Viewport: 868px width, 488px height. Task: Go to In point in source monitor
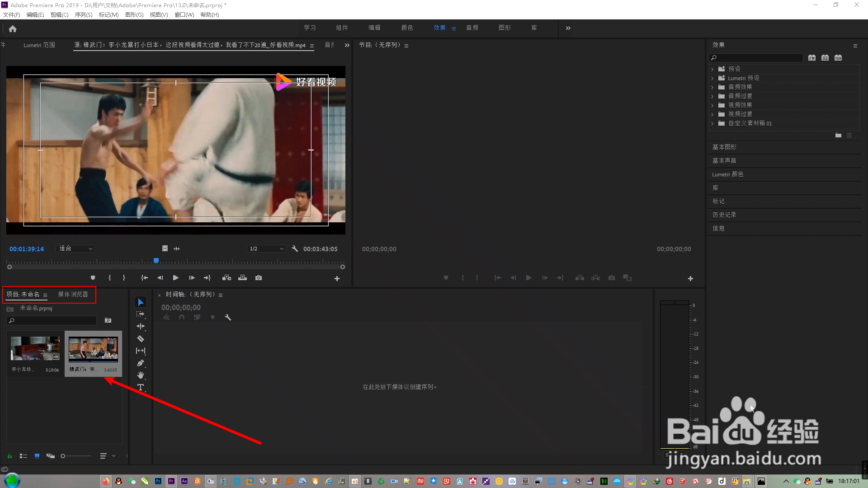click(x=145, y=278)
